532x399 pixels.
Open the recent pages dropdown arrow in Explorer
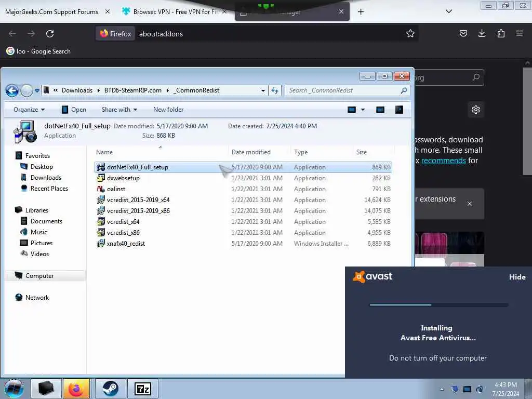[x=37, y=91]
